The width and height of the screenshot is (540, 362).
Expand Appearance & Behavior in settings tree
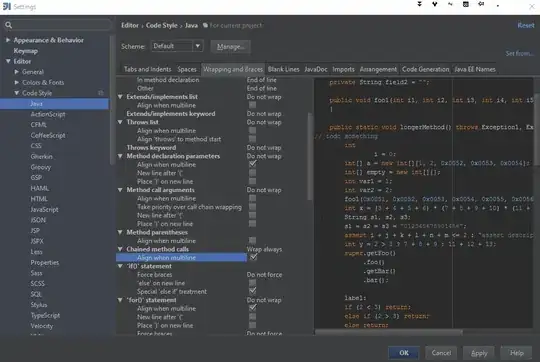(x=8, y=40)
